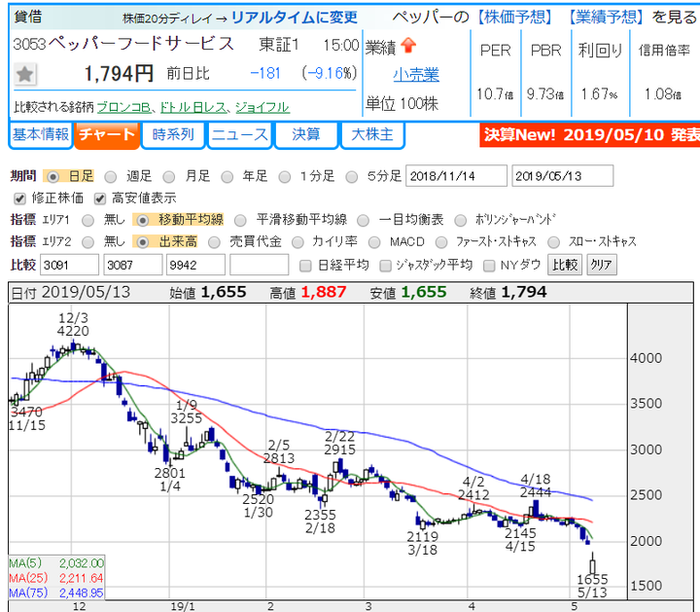The image size is (700, 612).
Task: Select the 1分足 radio button
Action: coord(285,177)
